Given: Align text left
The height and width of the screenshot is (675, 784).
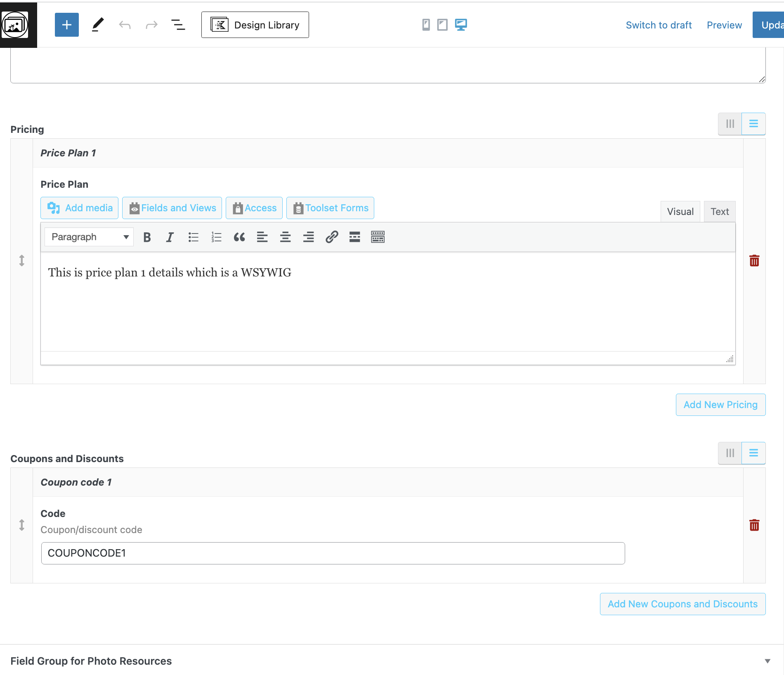Looking at the screenshot, I should [262, 237].
